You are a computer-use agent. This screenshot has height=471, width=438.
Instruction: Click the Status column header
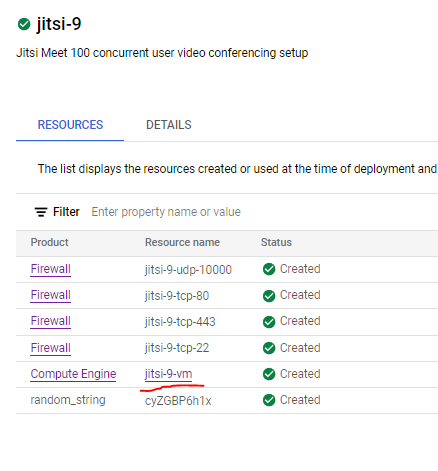[x=276, y=242]
